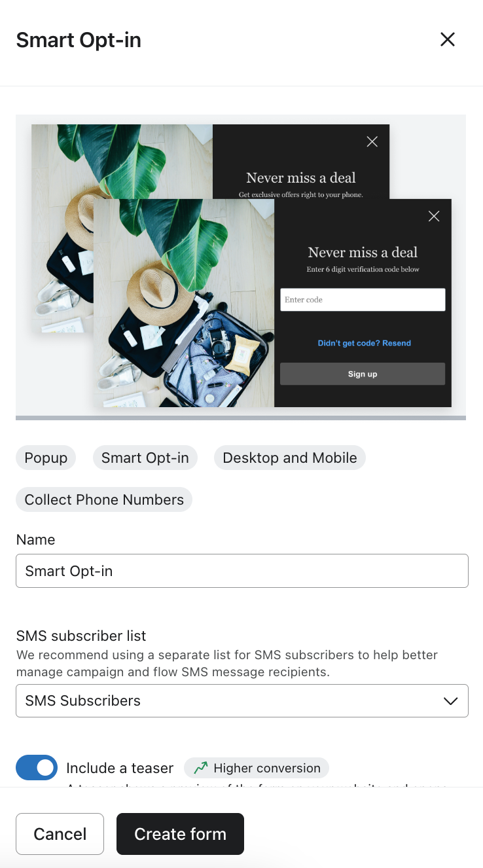The width and height of the screenshot is (483, 868).
Task: Select the Collect Phone Numbers tag
Action: 104,499
